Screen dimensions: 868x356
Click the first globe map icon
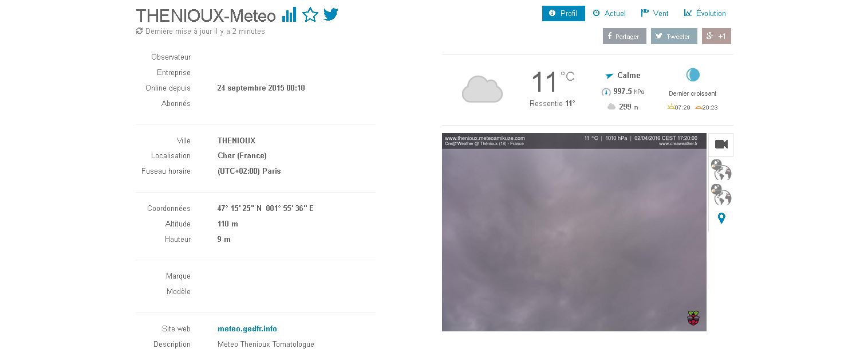(721, 170)
